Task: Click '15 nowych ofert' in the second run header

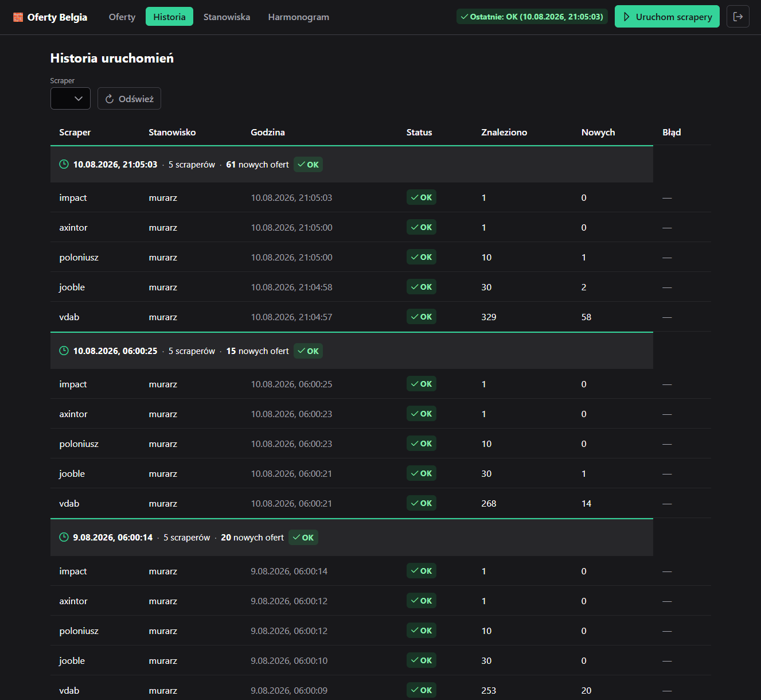Action: (257, 351)
